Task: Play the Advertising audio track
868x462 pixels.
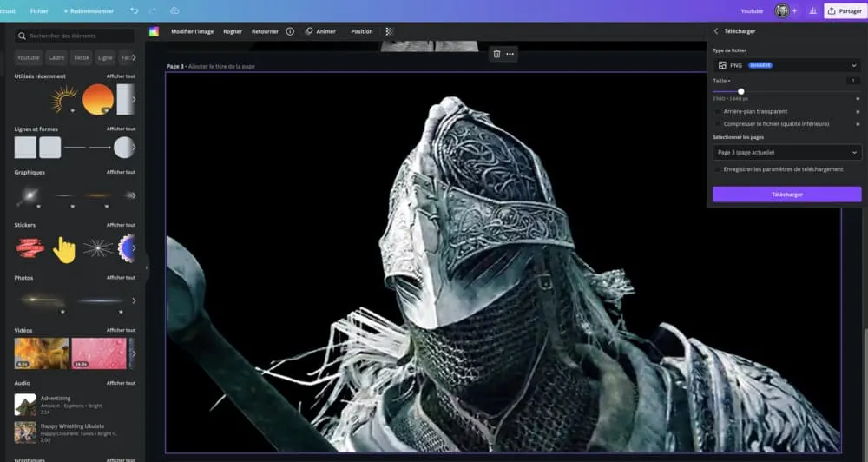Action: pyautogui.click(x=25, y=405)
